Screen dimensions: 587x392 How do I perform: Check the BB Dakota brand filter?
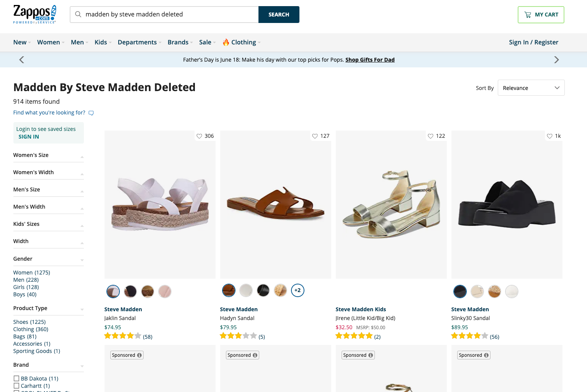tap(16, 378)
